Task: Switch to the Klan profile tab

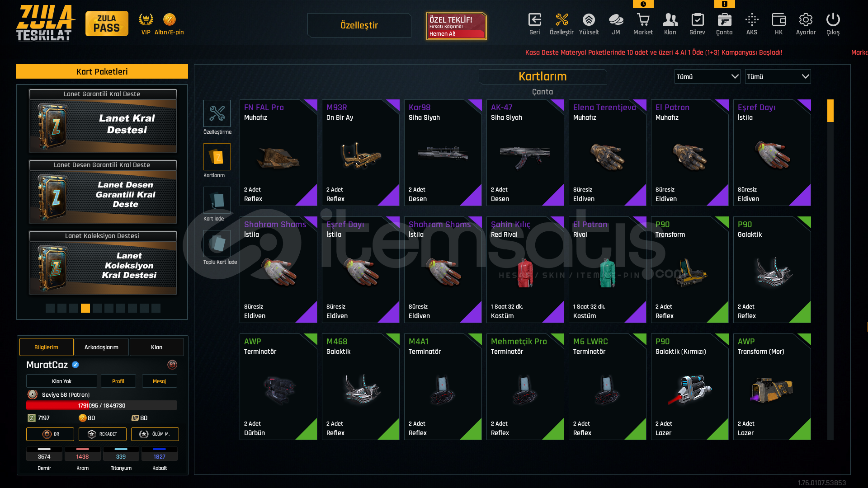Action: point(157,347)
